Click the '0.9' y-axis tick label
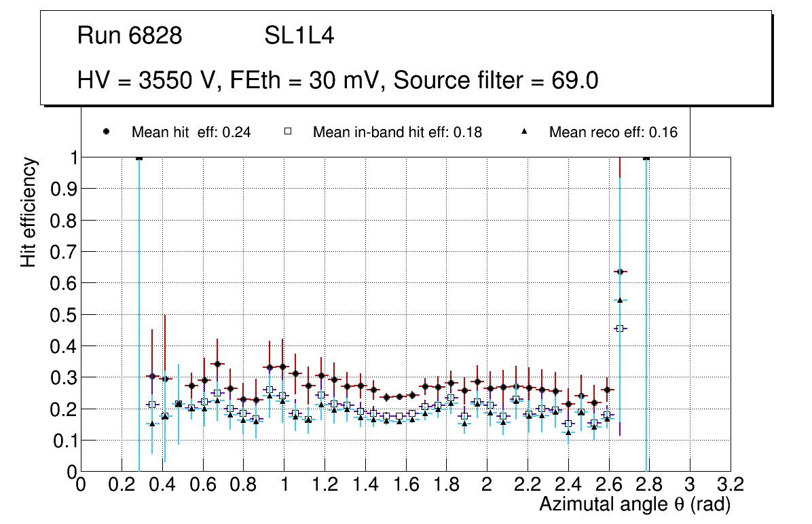Screen dimensions: 812x524 click(x=60, y=189)
